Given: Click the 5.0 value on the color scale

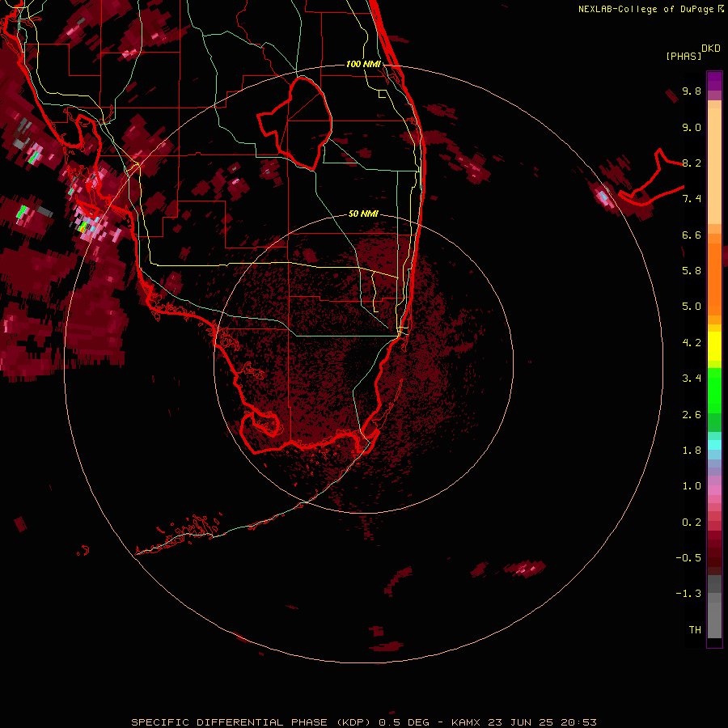Looking at the screenshot, I should coord(692,307).
